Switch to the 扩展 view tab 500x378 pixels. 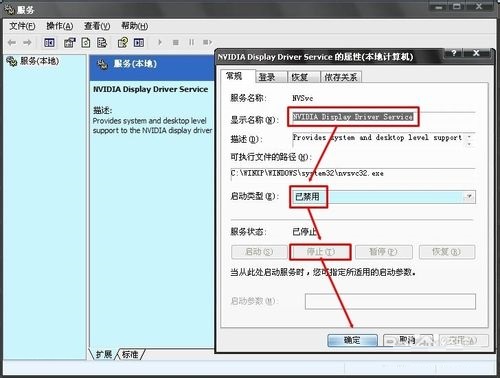pos(104,354)
